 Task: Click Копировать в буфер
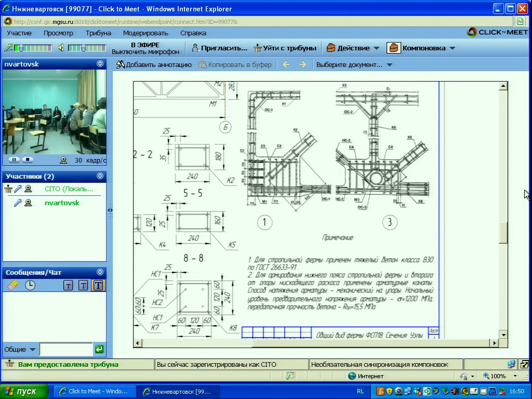(x=235, y=64)
